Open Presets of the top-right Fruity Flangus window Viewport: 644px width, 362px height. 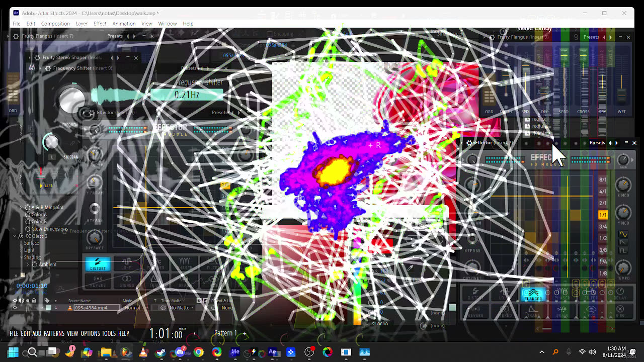point(591,37)
